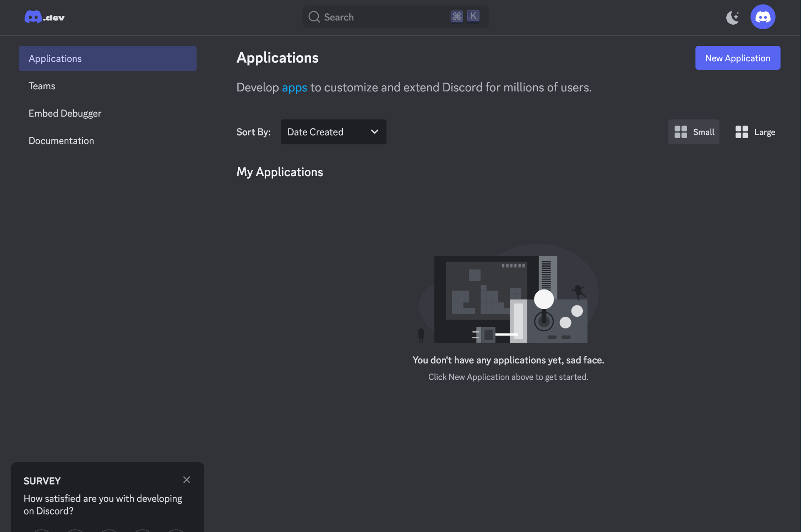Click the My Applications heading
Image resolution: width=801 pixels, height=532 pixels.
tap(280, 172)
